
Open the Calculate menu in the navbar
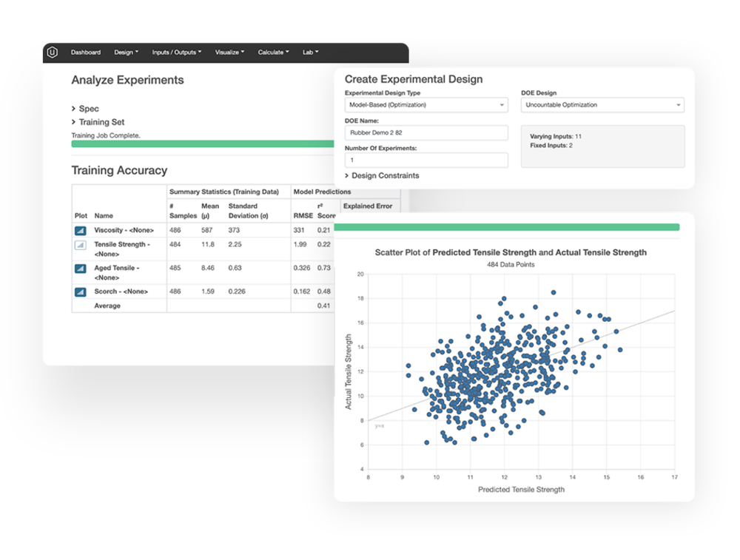[272, 52]
